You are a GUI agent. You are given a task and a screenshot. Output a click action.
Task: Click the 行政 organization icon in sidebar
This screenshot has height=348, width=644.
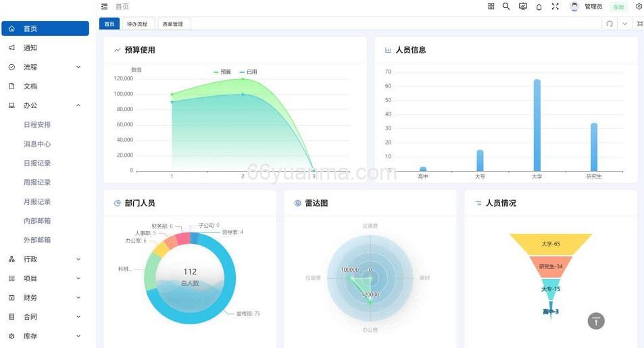[x=12, y=259]
